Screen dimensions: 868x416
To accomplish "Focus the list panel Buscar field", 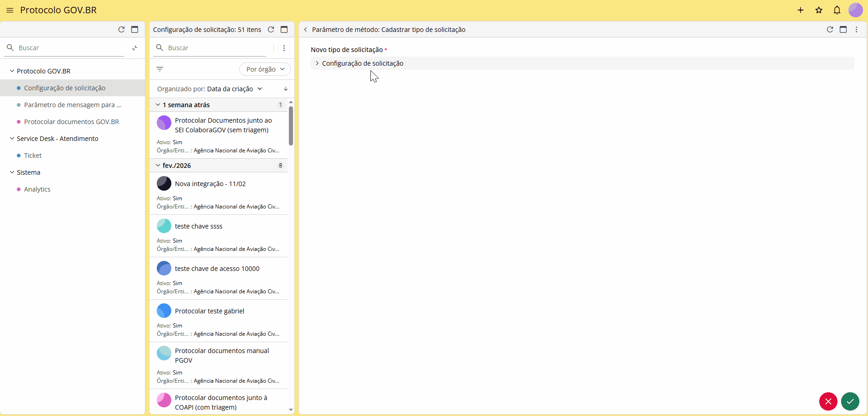I will 216,48.
